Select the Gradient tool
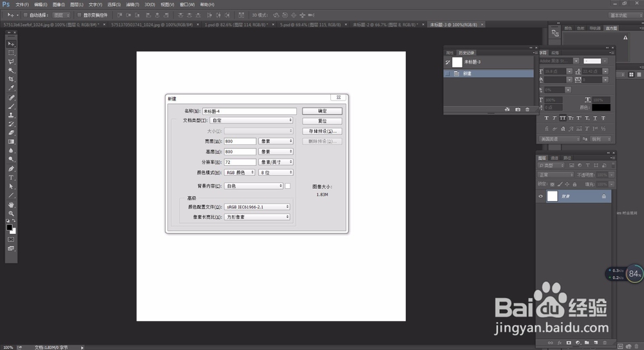The height and width of the screenshot is (350, 644). pyautogui.click(x=11, y=141)
